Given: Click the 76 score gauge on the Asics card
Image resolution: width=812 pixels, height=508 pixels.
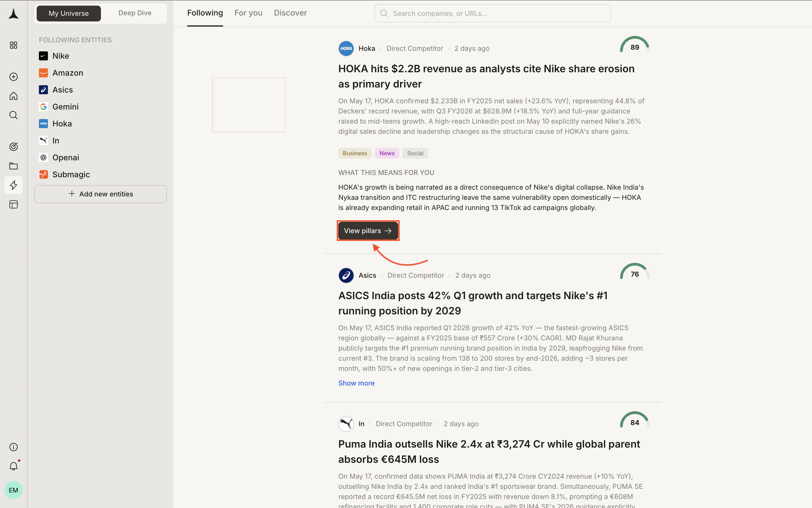Looking at the screenshot, I should 634,272.
